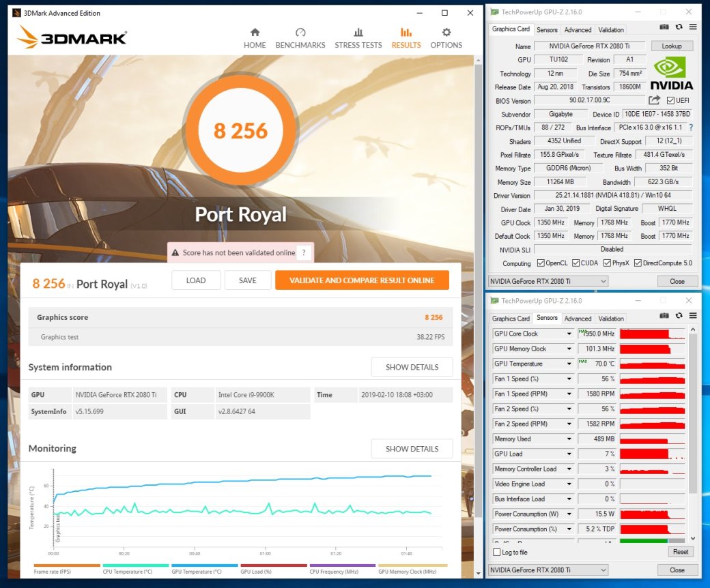This screenshot has height=588, width=710.
Task: Click the score validation question mark
Action: pyautogui.click(x=304, y=252)
